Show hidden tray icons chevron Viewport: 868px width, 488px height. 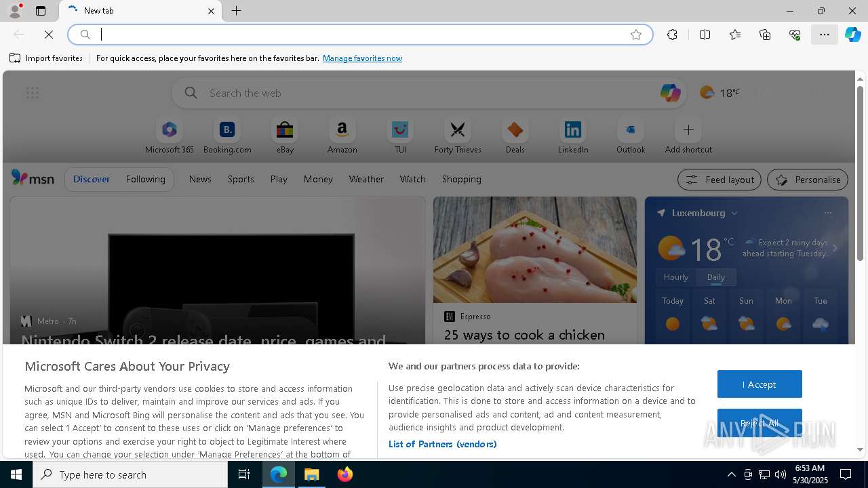point(732,474)
